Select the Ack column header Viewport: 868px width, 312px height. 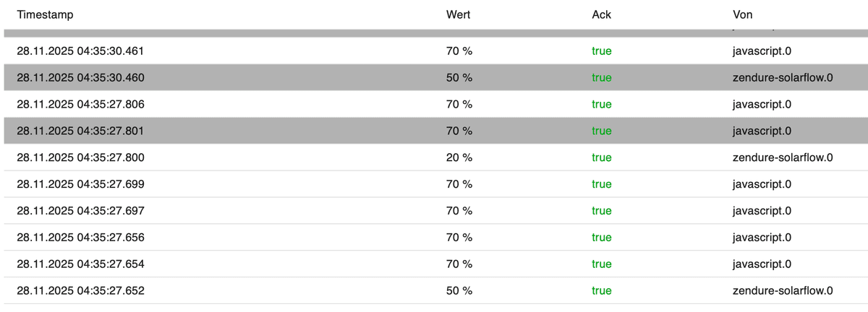click(601, 14)
